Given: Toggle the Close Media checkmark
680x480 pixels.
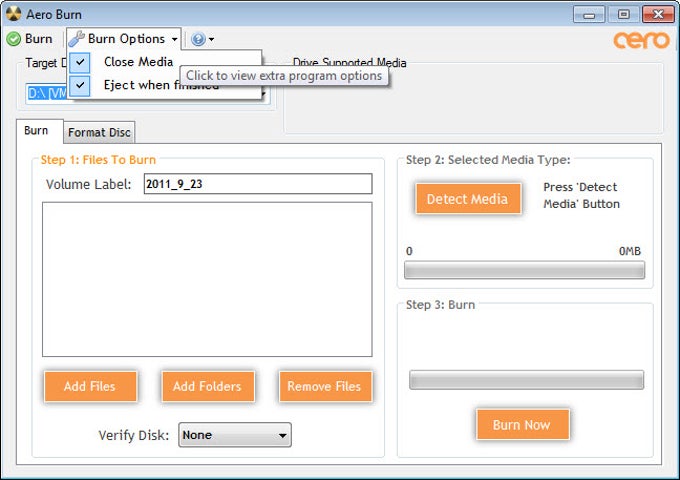Looking at the screenshot, I should click(x=80, y=62).
